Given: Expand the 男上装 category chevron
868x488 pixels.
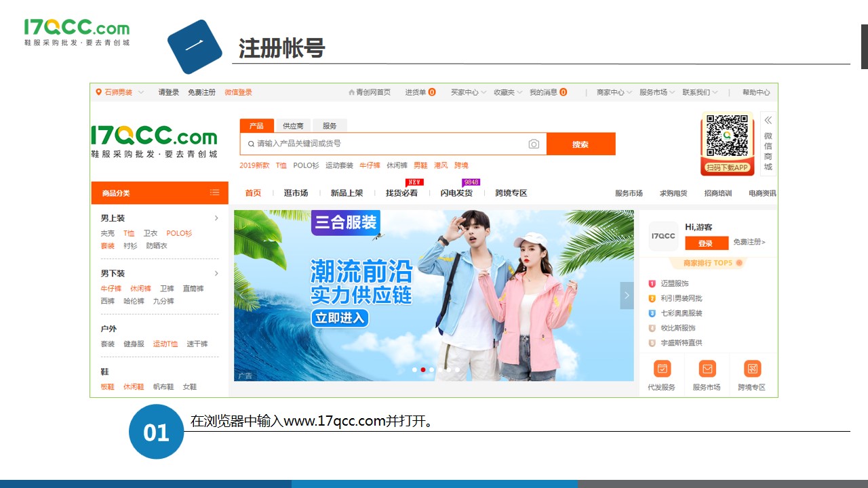Looking at the screenshot, I should (216, 218).
